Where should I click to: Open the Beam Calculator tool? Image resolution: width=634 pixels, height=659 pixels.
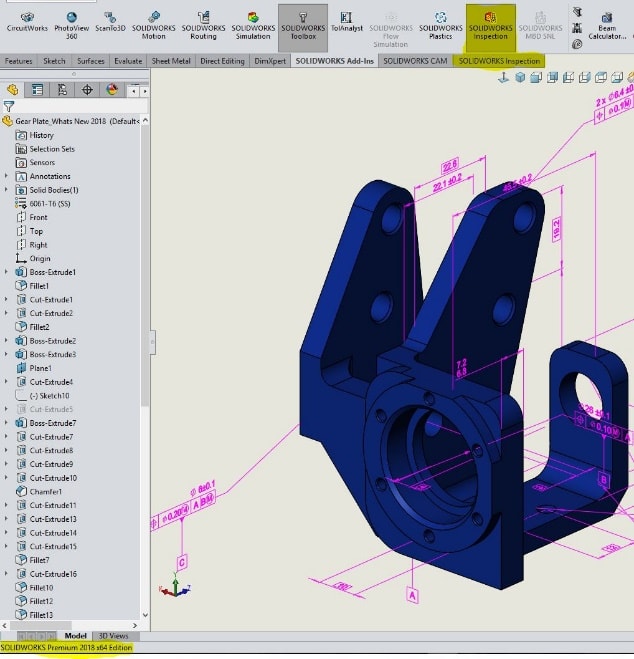coord(607,25)
